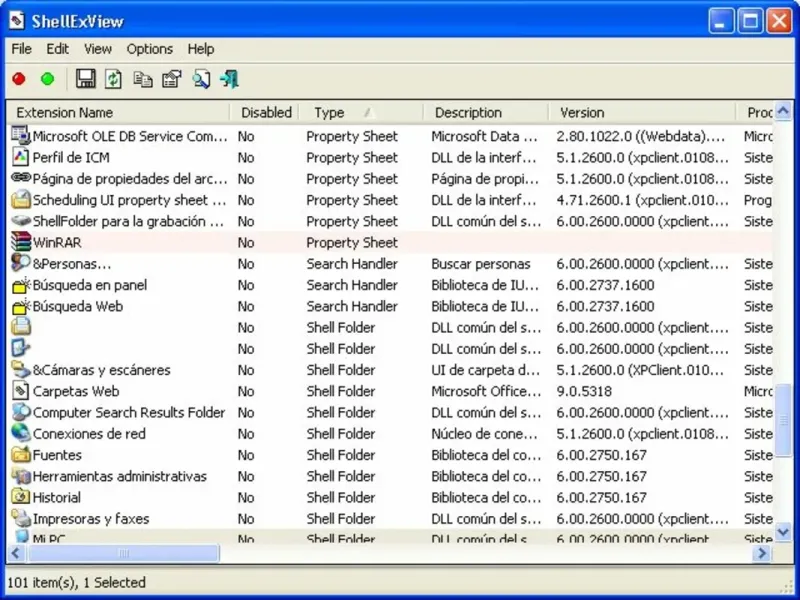Image resolution: width=800 pixels, height=600 pixels.
Task: Click the status bar item count text
Action: 77,582
